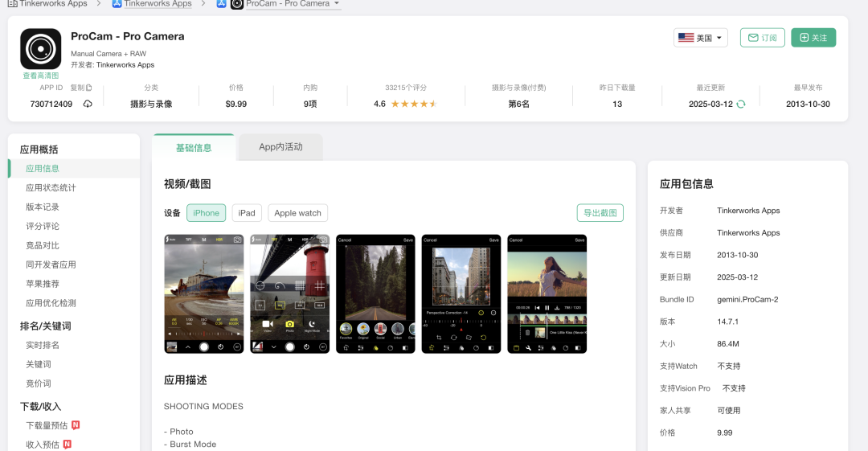Image resolution: width=868 pixels, height=451 pixels.
Task: Click the 关注 follow button
Action: [813, 38]
